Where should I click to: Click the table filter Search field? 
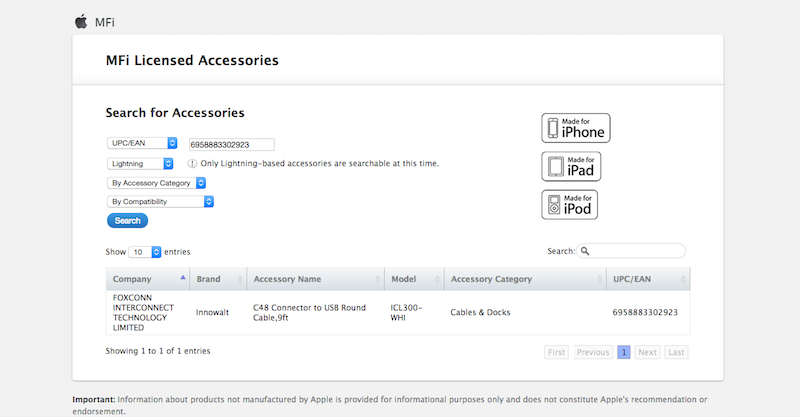[x=631, y=251]
